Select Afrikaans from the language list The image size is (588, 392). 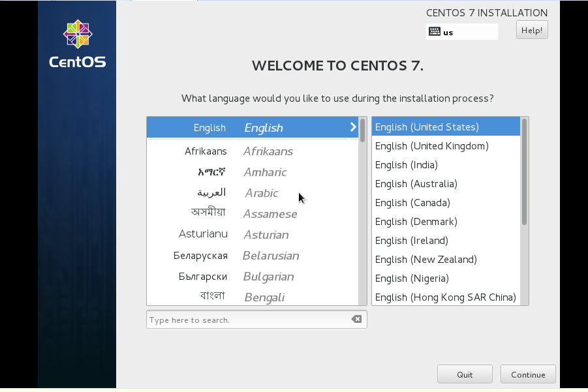point(253,151)
